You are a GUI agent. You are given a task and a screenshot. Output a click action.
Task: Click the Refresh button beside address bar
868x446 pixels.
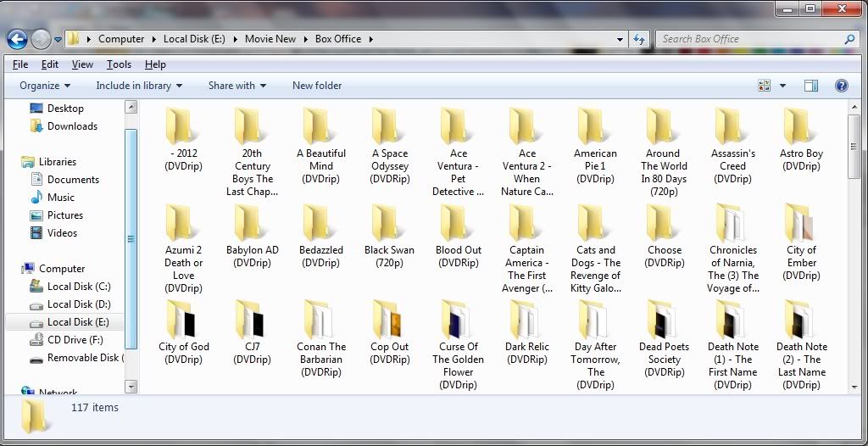coord(639,39)
